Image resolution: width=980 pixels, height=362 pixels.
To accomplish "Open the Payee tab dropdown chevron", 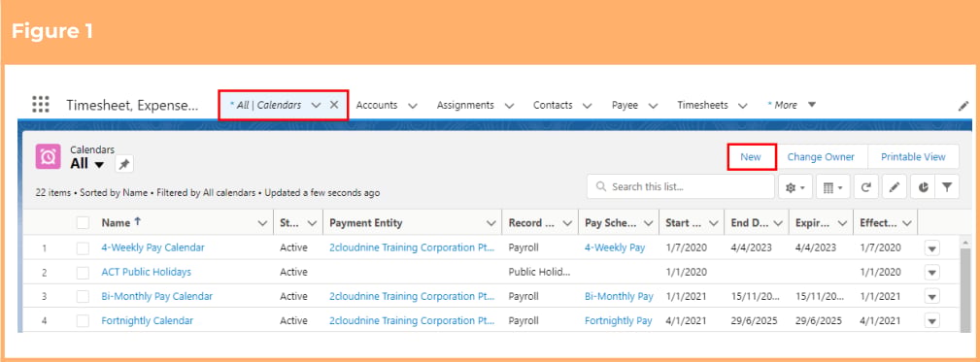I will (653, 106).
